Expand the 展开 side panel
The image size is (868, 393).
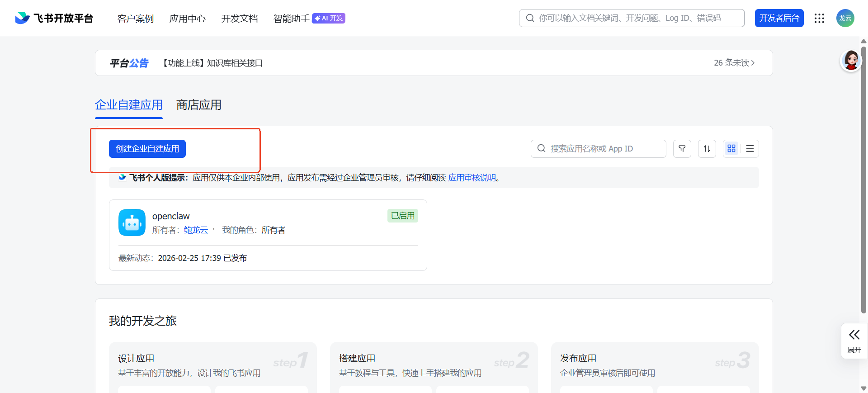pyautogui.click(x=854, y=341)
